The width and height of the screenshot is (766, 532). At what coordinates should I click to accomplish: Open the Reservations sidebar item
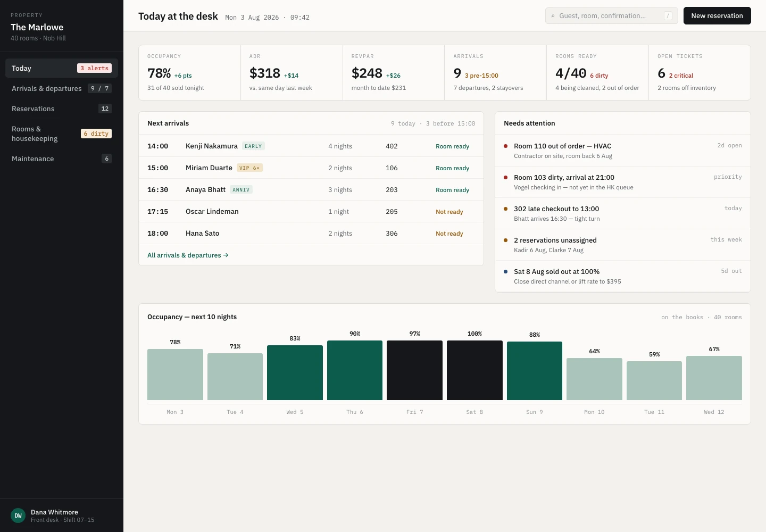point(62,109)
